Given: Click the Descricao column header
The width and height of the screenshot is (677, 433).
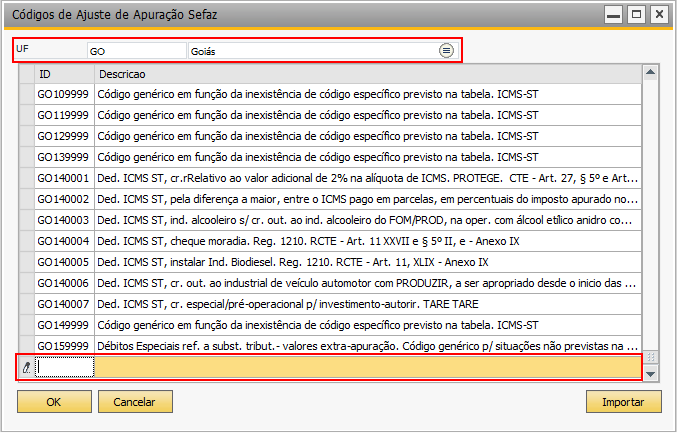Looking at the screenshot, I should [x=368, y=74].
